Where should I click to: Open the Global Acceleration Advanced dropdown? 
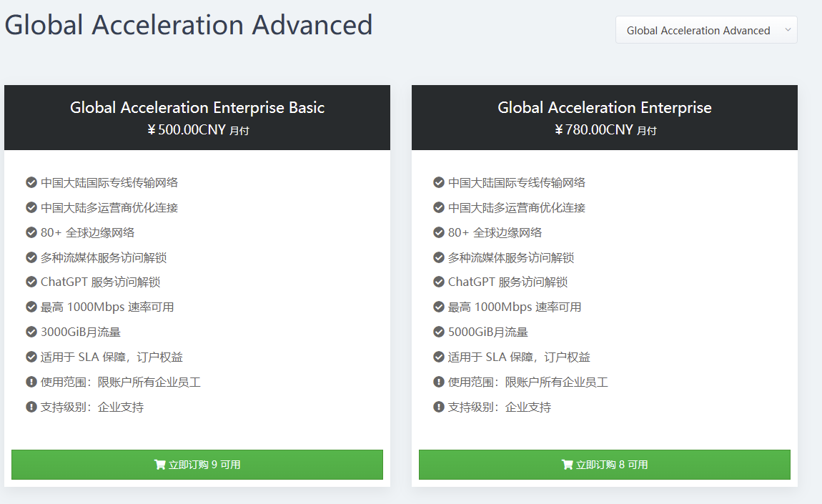[x=706, y=30]
